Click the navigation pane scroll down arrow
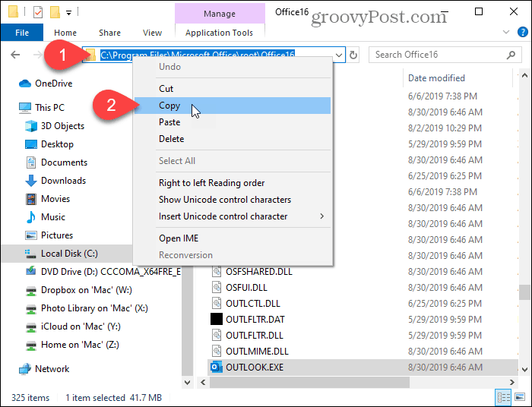The width and height of the screenshot is (532, 407). [x=187, y=382]
